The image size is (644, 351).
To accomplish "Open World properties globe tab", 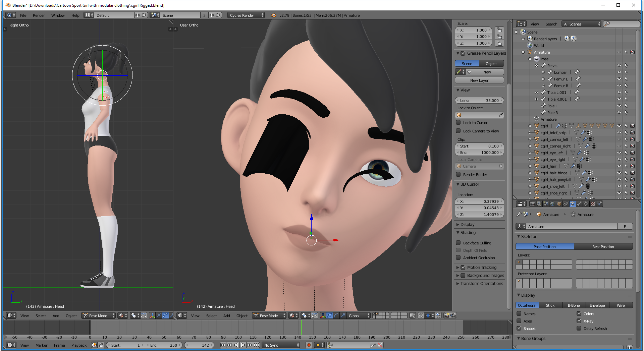I will (552, 204).
